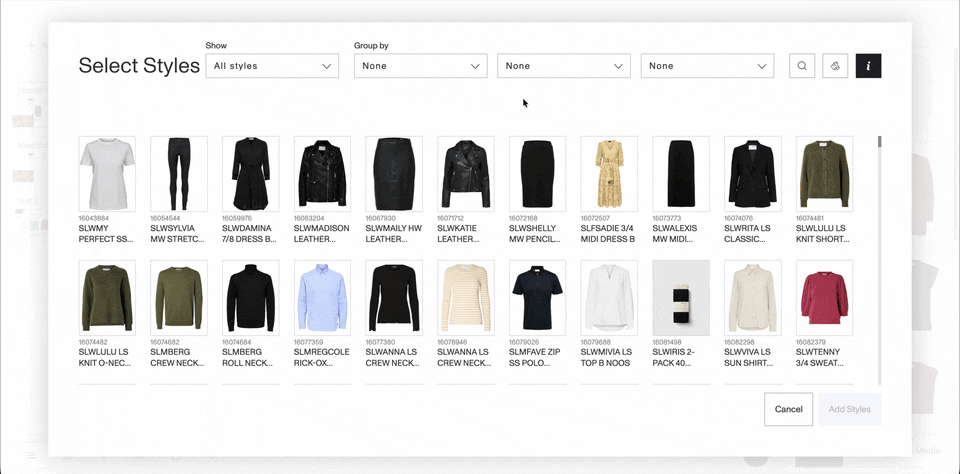Click the search magnifier icon
The height and width of the screenshot is (474, 960).
[x=801, y=66]
